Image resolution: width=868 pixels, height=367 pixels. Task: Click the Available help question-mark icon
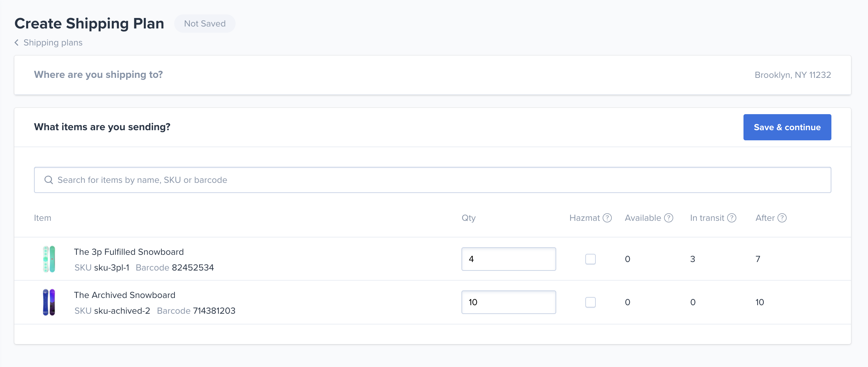669,218
